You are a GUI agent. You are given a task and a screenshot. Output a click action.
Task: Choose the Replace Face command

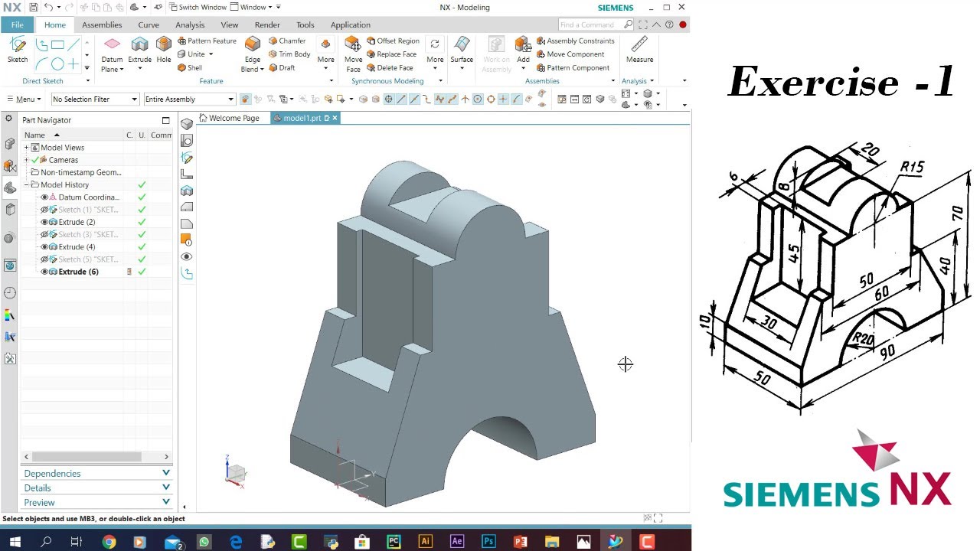(x=391, y=54)
